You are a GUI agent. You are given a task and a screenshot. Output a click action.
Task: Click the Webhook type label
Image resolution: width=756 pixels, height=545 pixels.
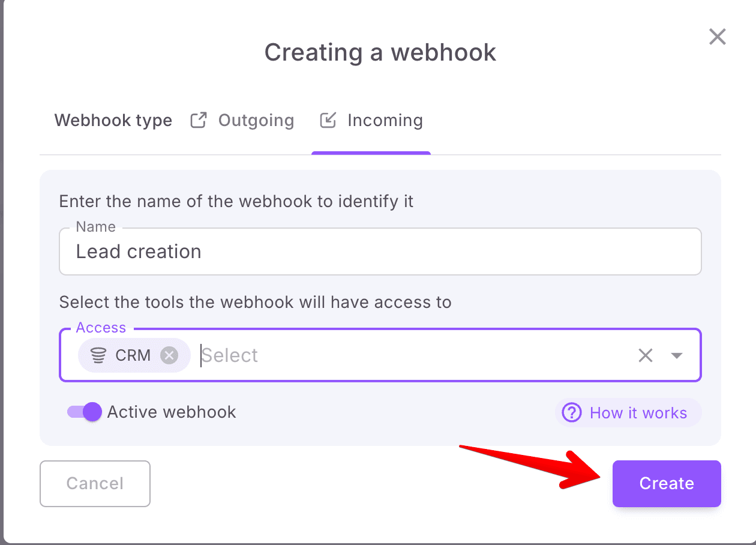[x=113, y=121]
